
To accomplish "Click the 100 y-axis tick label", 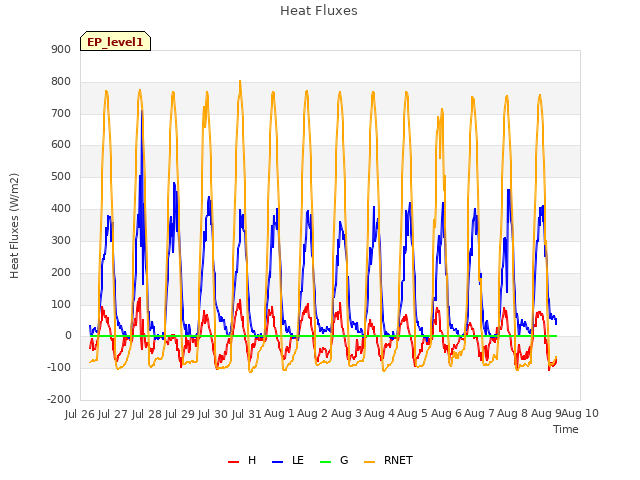I will [61, 304].
